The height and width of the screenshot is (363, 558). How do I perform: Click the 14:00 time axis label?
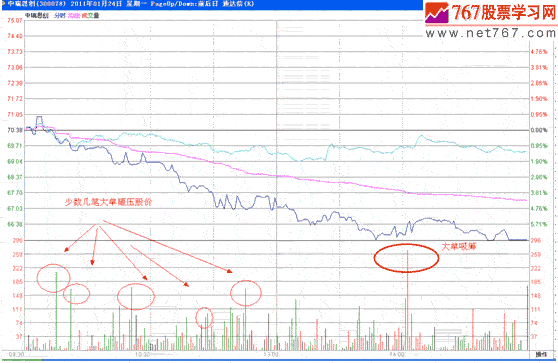pyautogui.click(x=397, y=354)
